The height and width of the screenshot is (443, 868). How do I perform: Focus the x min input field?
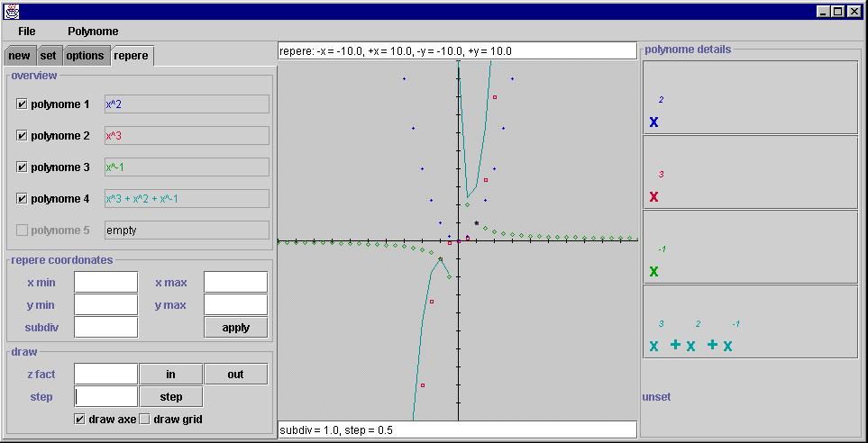pyautogui.click(x=105, y=283)
